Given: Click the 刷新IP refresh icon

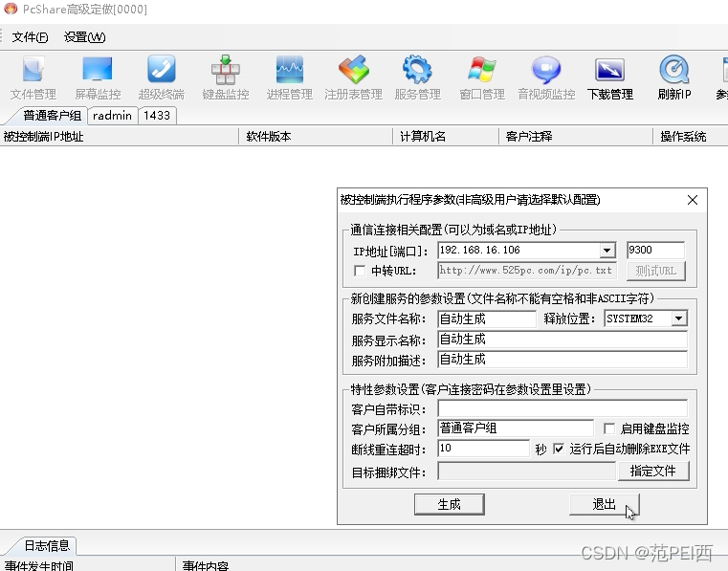Looking at the screenshot, I should click(674, 77).
